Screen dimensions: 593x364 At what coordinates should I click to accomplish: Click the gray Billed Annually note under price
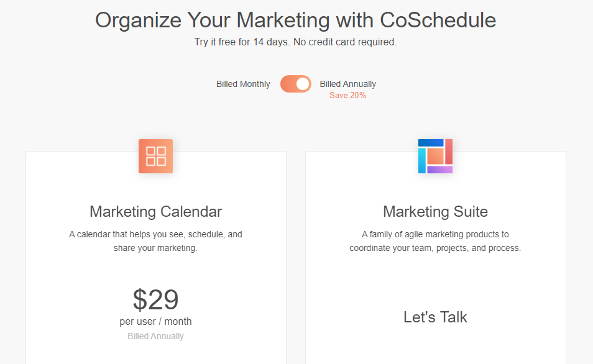155,336
